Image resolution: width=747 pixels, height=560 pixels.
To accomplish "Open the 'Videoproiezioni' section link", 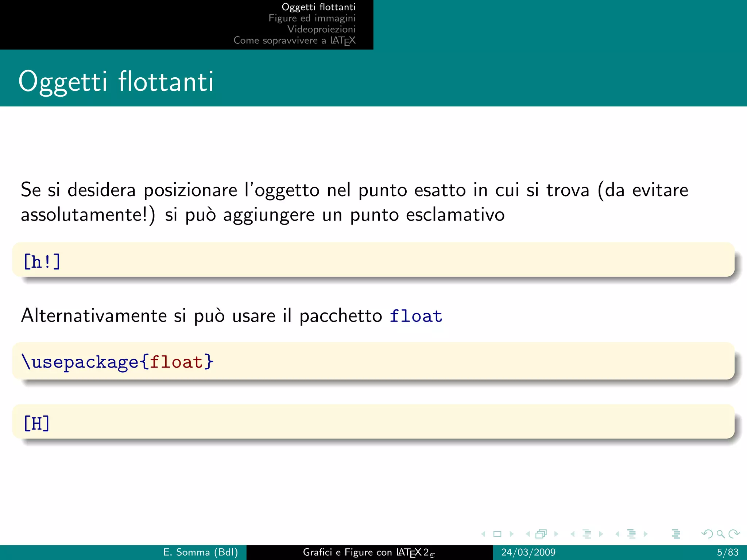I will pos(321,29).
